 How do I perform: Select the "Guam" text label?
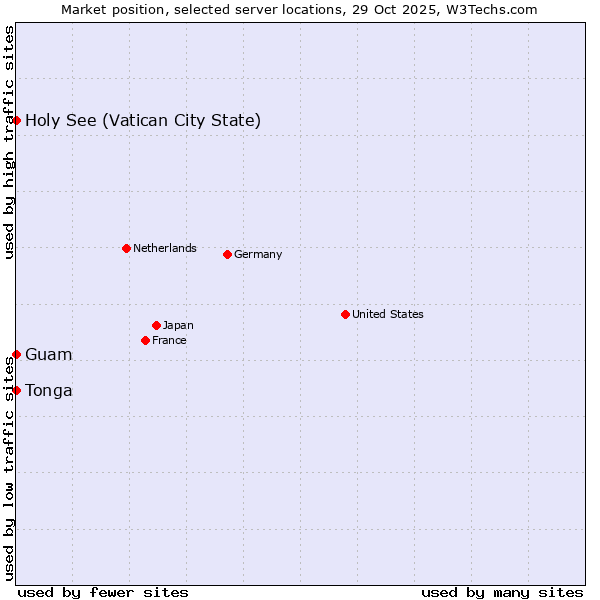click(x=48, y=355)
